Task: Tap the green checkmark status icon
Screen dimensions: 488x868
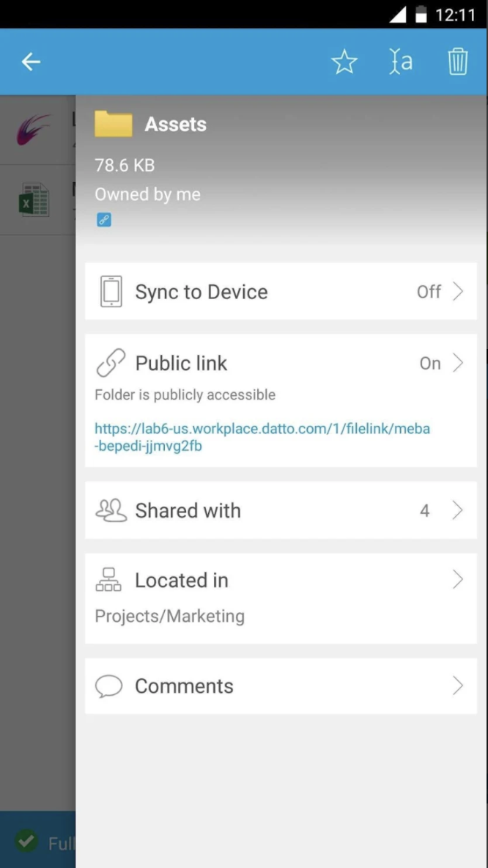Action: (26, 841)
